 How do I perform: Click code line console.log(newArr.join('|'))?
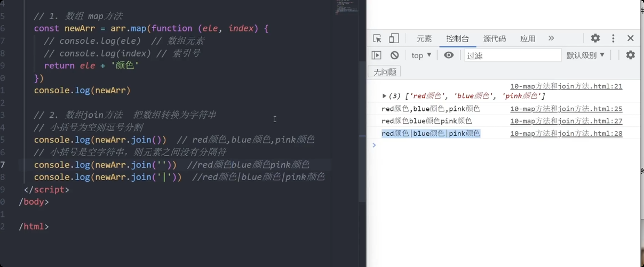pyautogui.click(x=108, y=177)
